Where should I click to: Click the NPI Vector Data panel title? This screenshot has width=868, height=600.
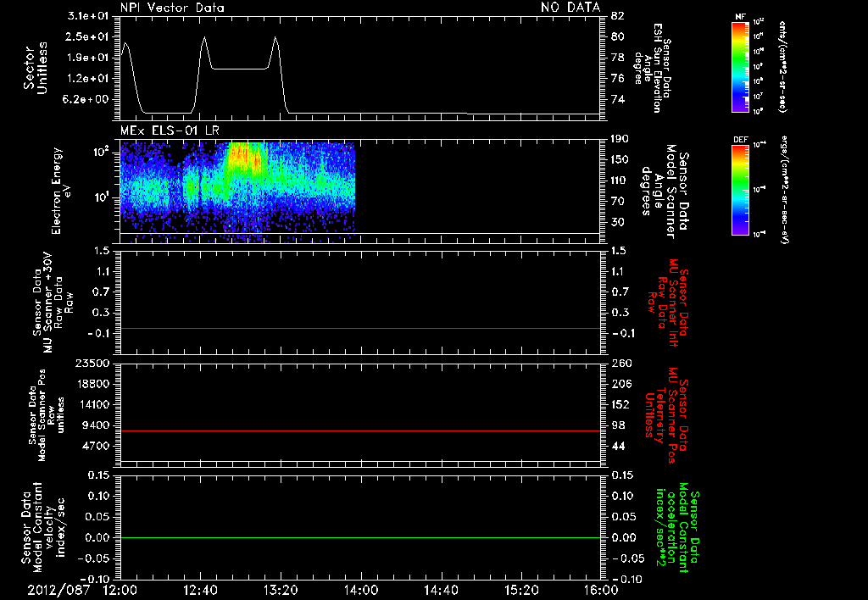pyautogui.click(x=172, y=8)
